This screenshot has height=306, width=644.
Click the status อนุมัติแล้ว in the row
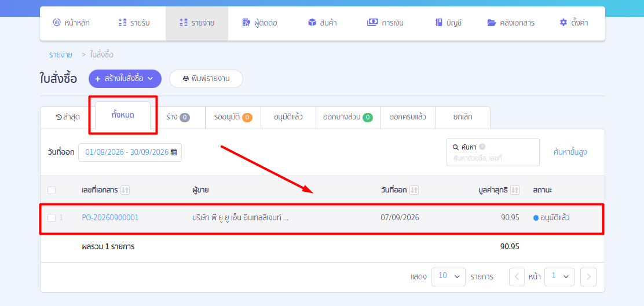coord(551,218)
